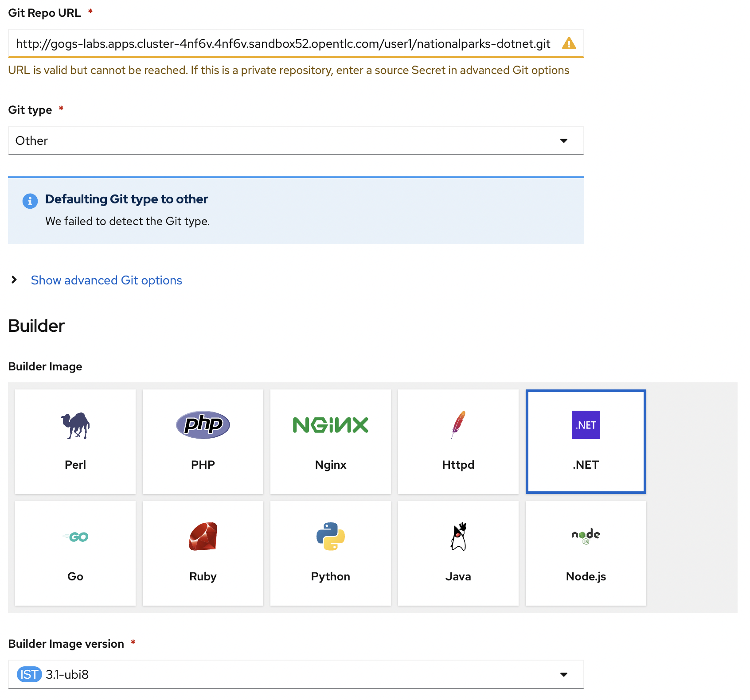Click the Builder Image label
750x700 pixels.
coord(45,367)
